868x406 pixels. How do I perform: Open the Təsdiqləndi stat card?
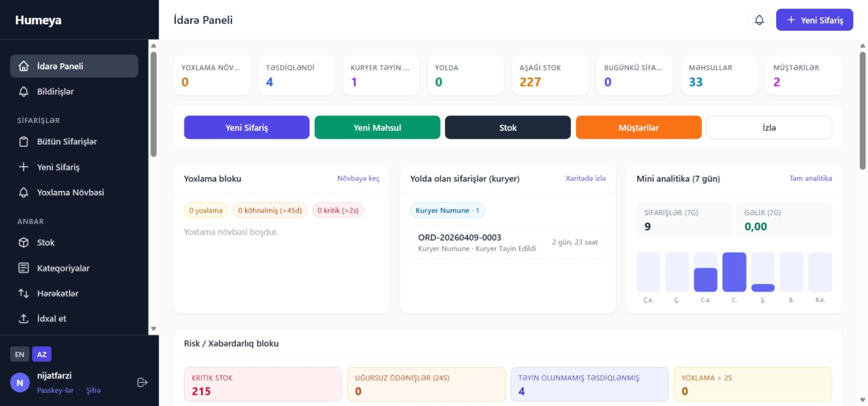(297, 75)
